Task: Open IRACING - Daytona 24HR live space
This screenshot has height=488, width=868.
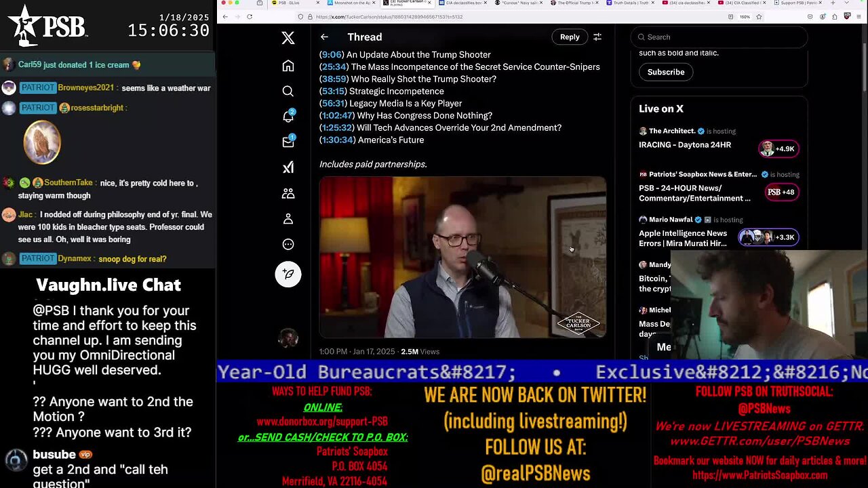Action: point(685,144)
